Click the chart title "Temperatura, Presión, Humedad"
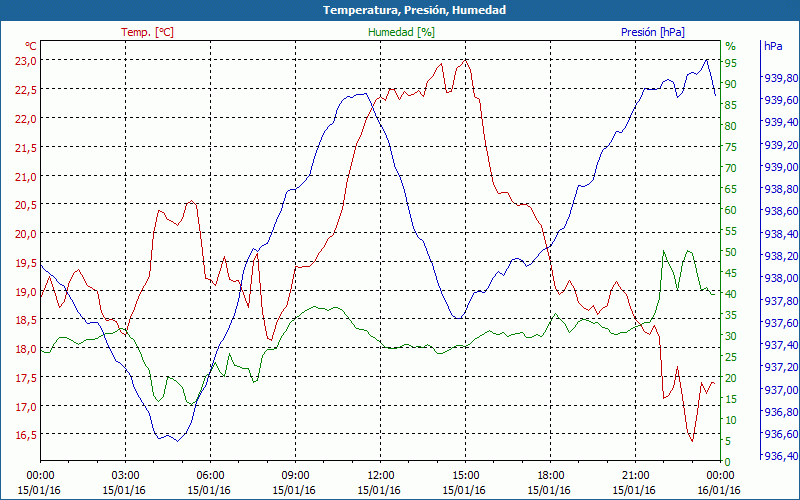800x500 pixels. click(x=414, y=10)
